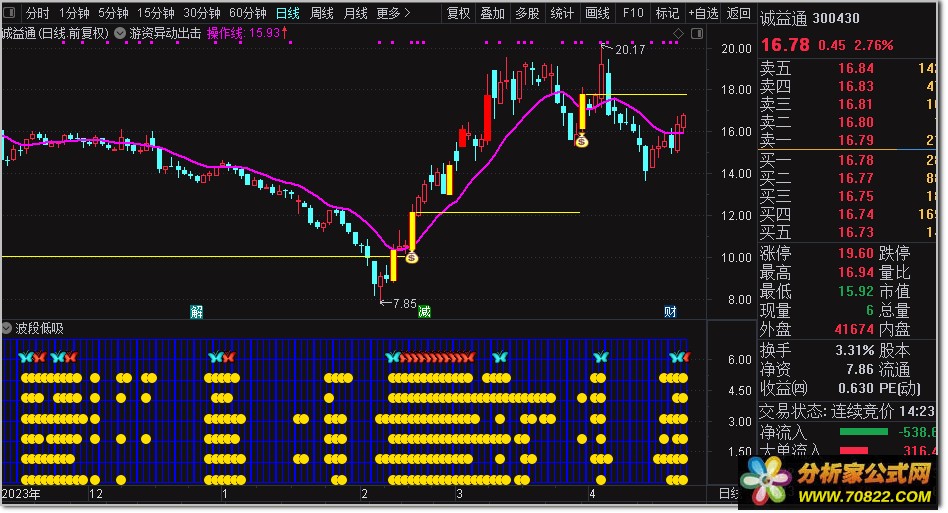Click the 返回 back button

coord(738,13)
